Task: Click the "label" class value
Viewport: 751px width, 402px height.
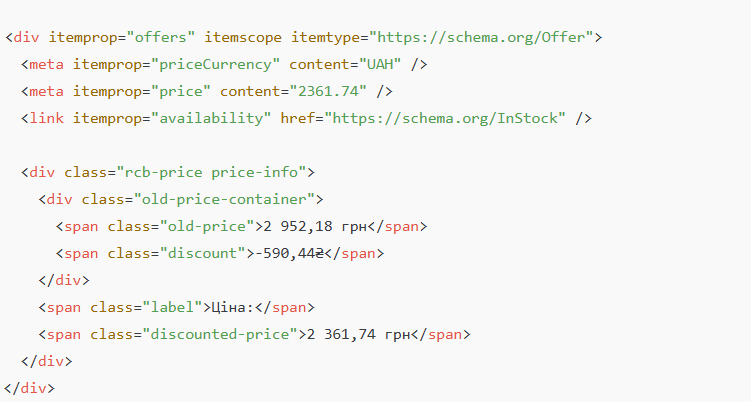Action: click(172, 307)
